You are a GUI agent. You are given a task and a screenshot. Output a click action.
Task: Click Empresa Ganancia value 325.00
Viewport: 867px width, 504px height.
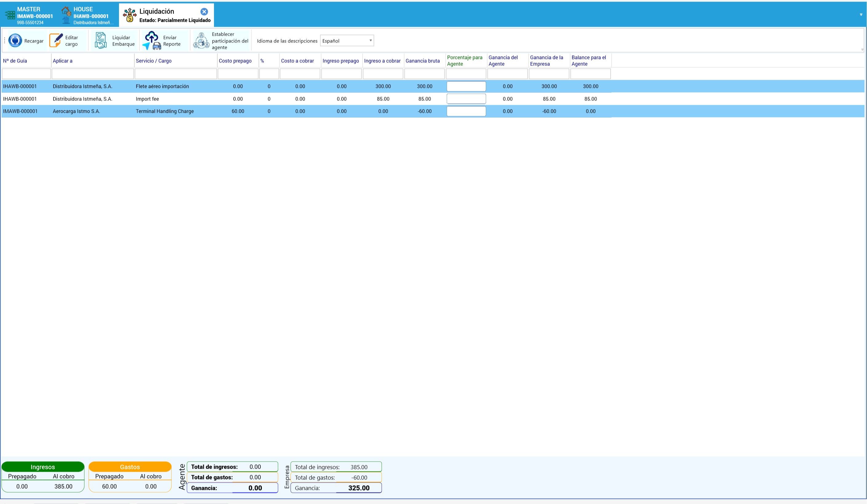358,488
